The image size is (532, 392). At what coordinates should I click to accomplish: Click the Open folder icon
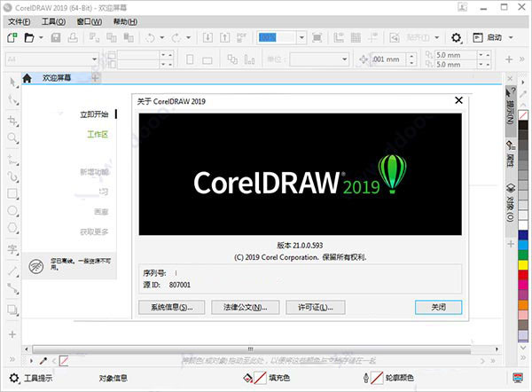[29, 37]
